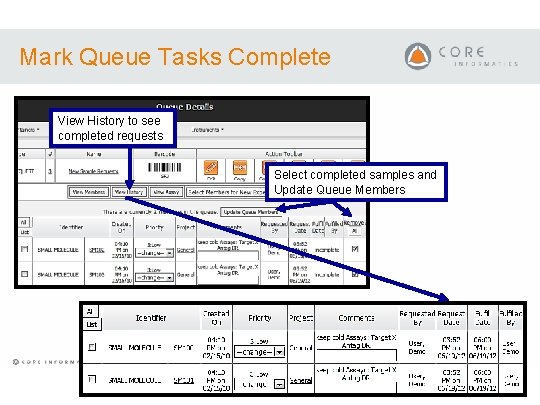Tick the select checkbox of upper table's top row
Viewport: 540px width, 405px height.
click(x=24, y=249)
